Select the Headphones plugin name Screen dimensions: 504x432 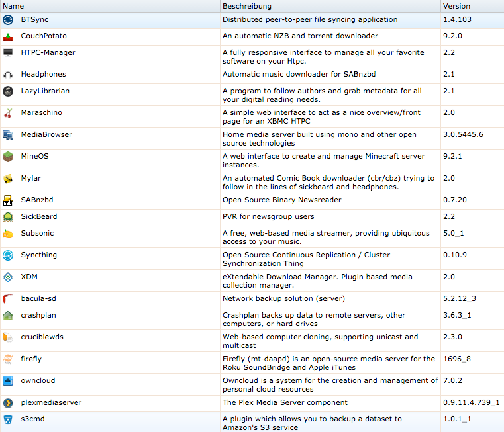coord(44,74)
